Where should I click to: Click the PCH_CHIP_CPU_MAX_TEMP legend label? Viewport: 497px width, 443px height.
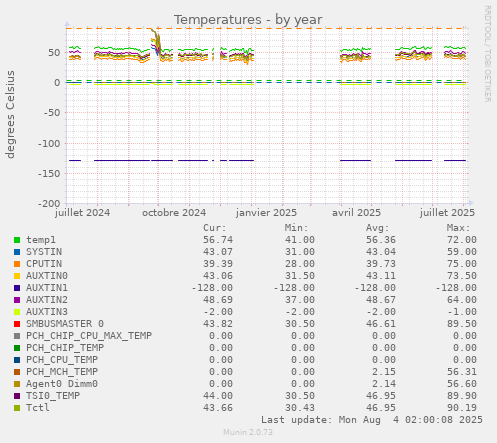click(89, 336)
